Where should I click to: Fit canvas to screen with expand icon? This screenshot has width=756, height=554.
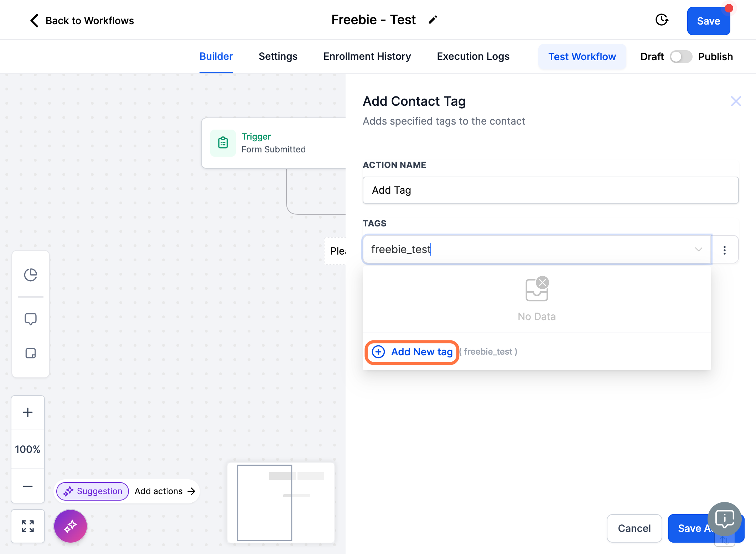pos(28,526)
